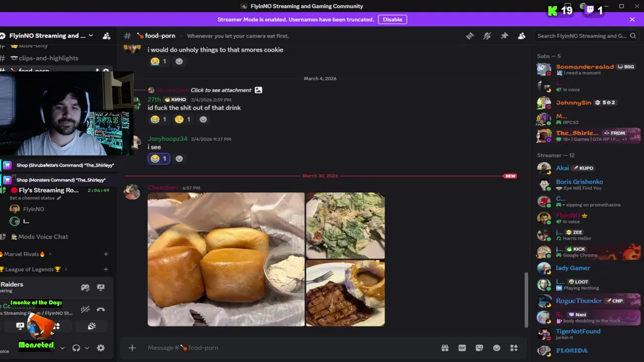The image size is (644, 362).
Task: Click the gift icon in message bar
Action: tap(445, 348)
